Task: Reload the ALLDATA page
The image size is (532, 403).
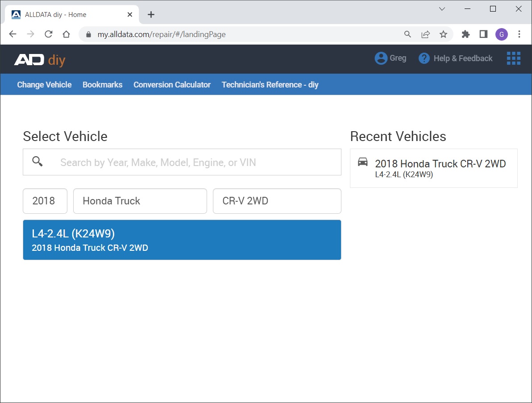Action: coord(49,34)
